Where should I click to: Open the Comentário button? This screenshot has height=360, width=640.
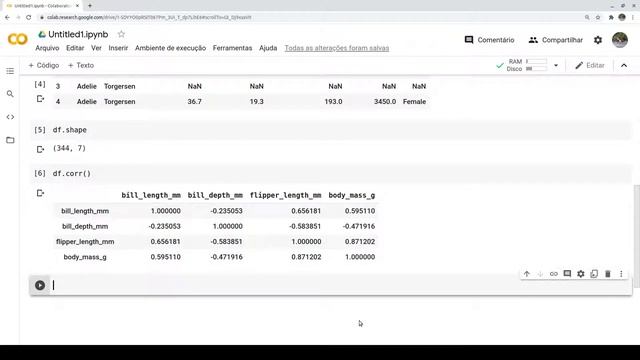click(x=489, y=40)
